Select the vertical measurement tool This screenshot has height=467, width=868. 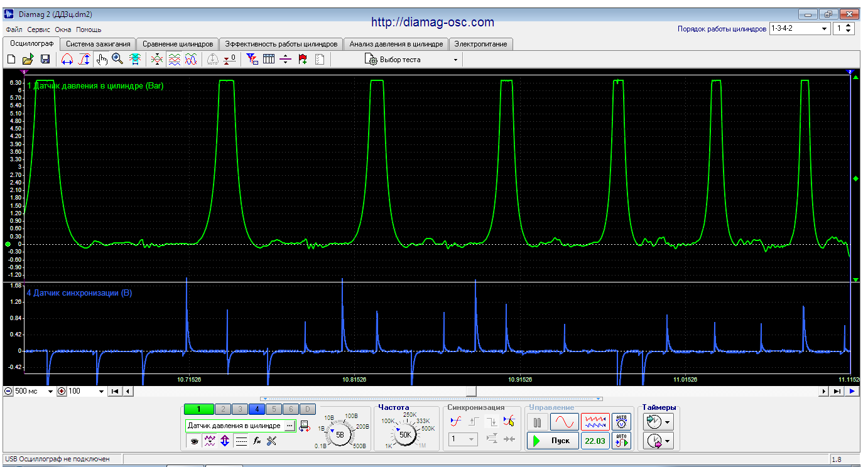coord(84,60)
